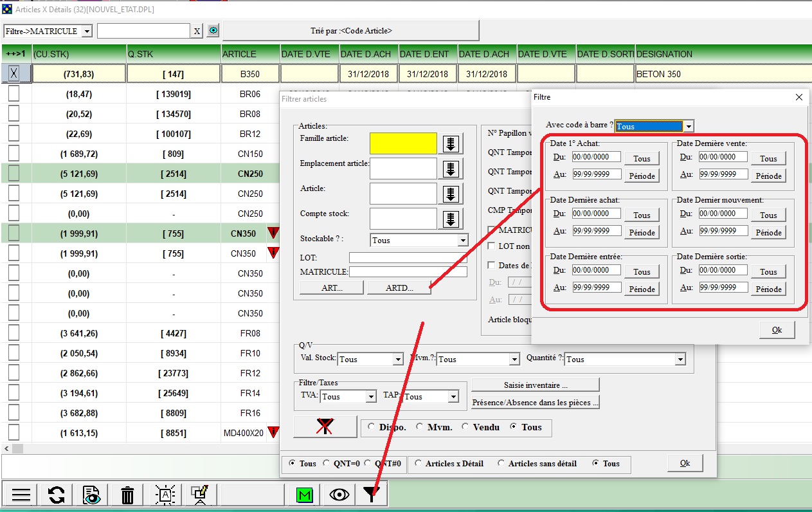Click the crossed-out funnel reset filter button
The width and height of the screenshot is (812, 512).
325,426
